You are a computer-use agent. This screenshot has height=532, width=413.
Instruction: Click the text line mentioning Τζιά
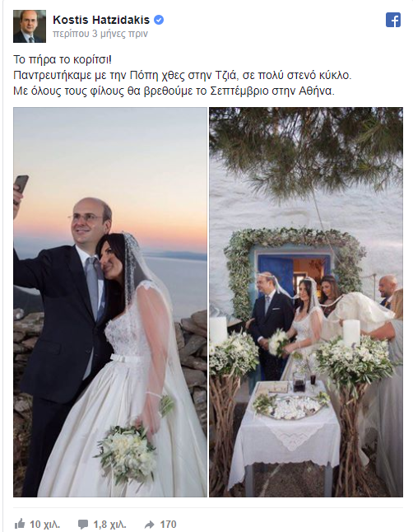(x=183, y=75)
